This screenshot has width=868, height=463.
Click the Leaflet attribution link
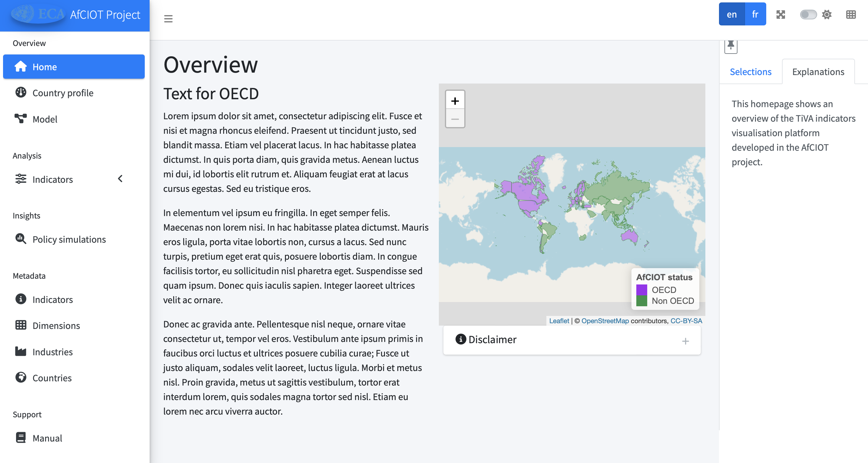[x=559, y=321]
